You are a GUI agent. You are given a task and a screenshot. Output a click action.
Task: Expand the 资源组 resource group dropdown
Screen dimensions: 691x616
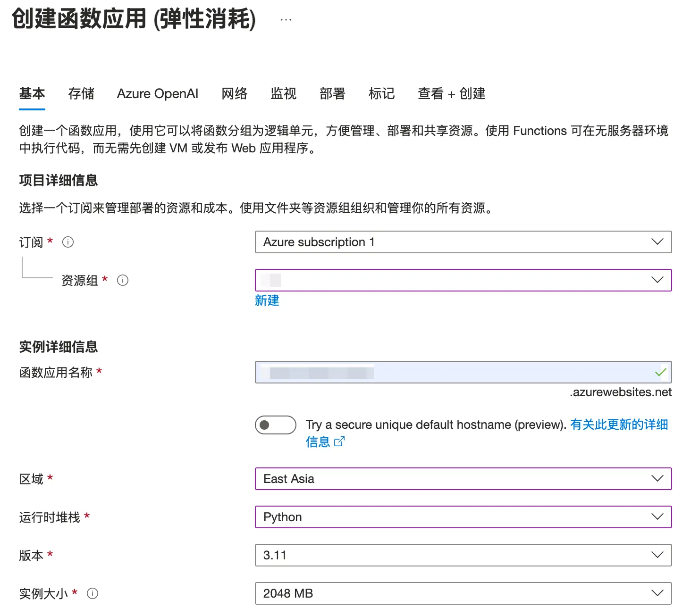(463, 280)
